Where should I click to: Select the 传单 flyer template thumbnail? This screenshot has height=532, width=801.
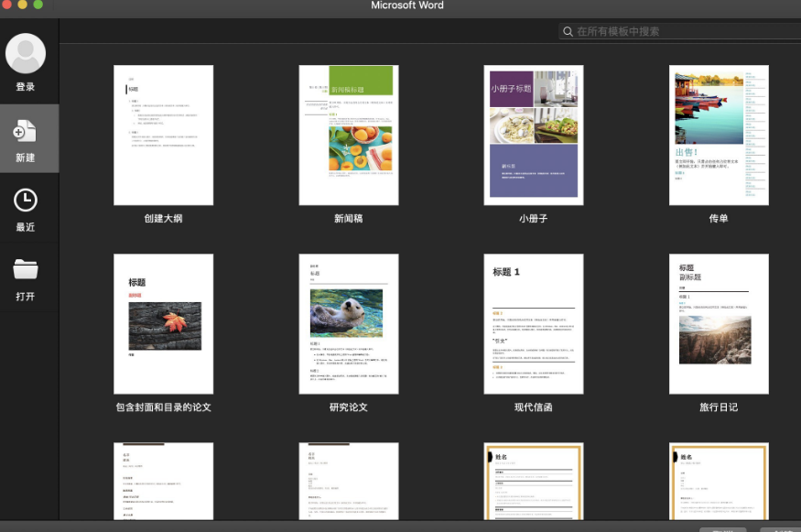coord(719,135)
